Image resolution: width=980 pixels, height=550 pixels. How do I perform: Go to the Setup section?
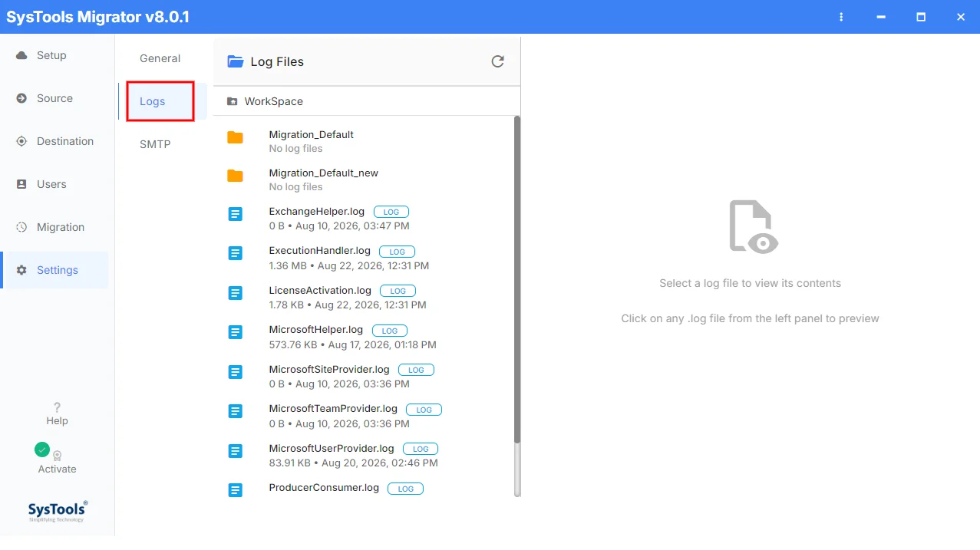51,55
